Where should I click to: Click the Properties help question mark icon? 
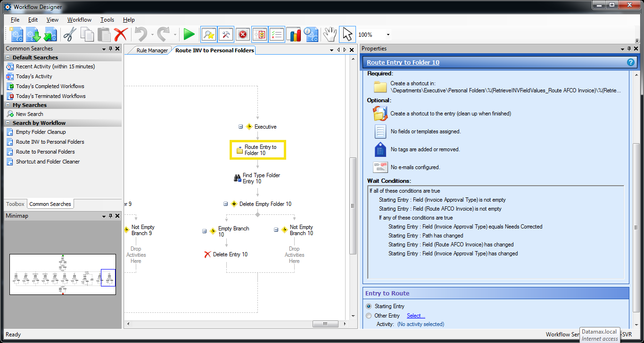pyautogui.click(x=630, y=62)
